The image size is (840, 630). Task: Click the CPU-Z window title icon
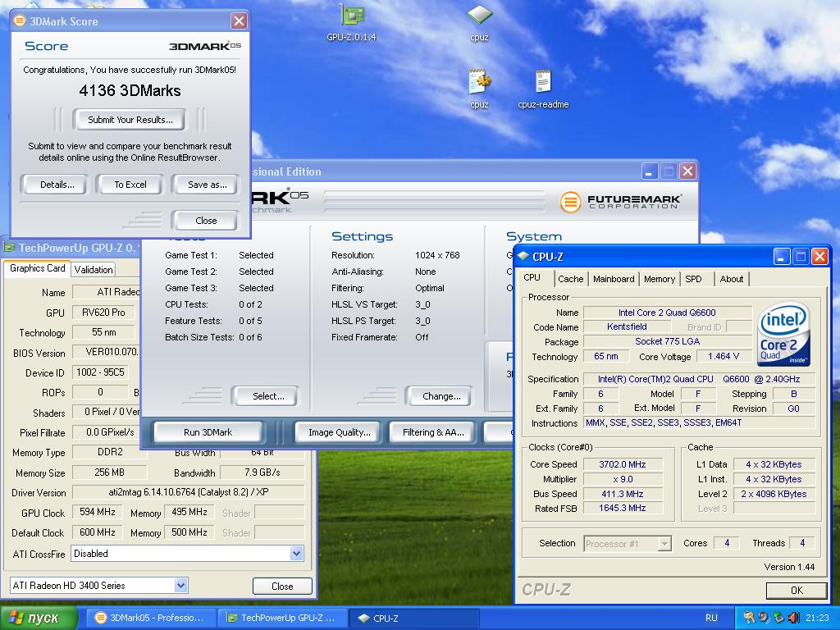pyautogui.click(x=524, y=257)
